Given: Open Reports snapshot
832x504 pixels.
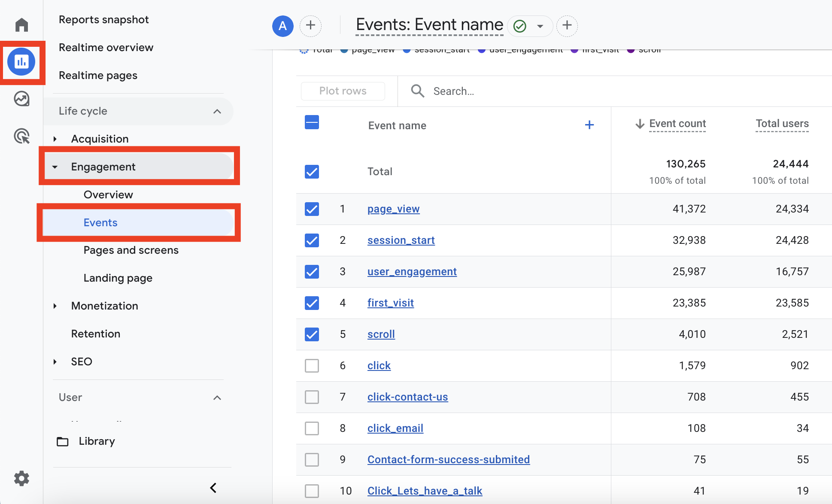Looking at the screenshot, I should tap(103, 20).
